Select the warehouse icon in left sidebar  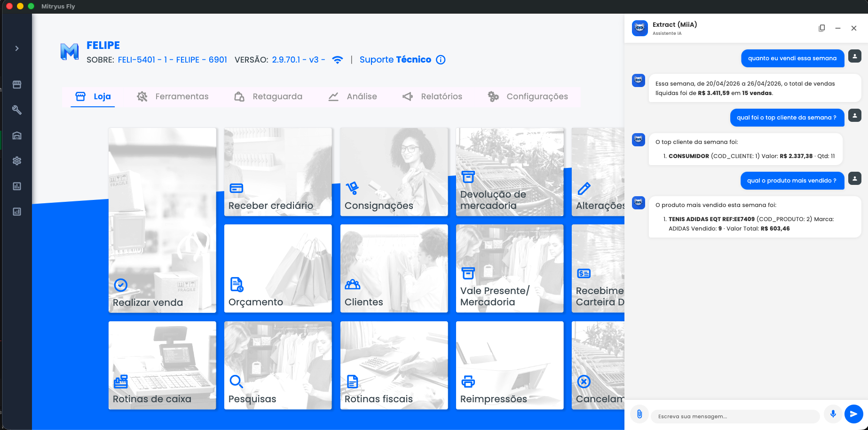[x=17, y=135]
